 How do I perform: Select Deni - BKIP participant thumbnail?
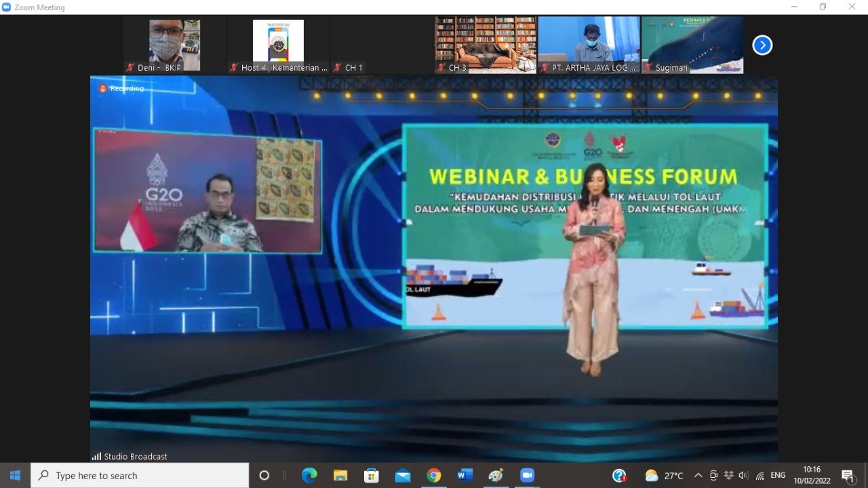click(174, 45)
